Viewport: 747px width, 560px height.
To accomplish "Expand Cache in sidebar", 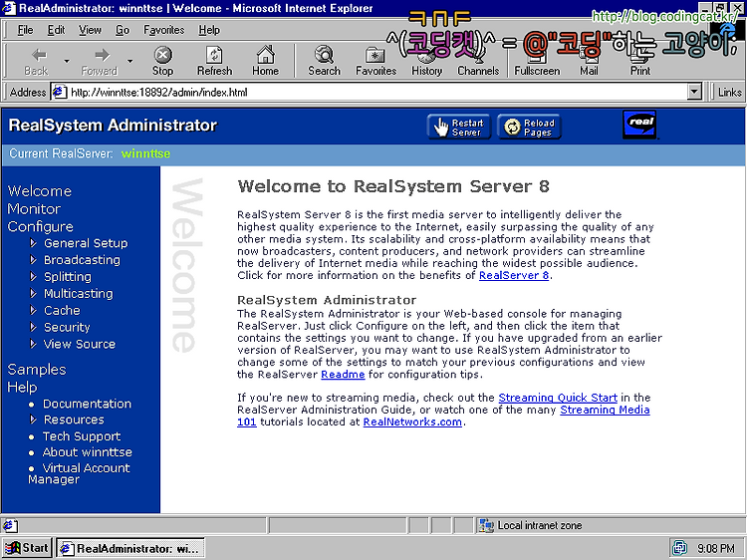I will click(33, 310).
